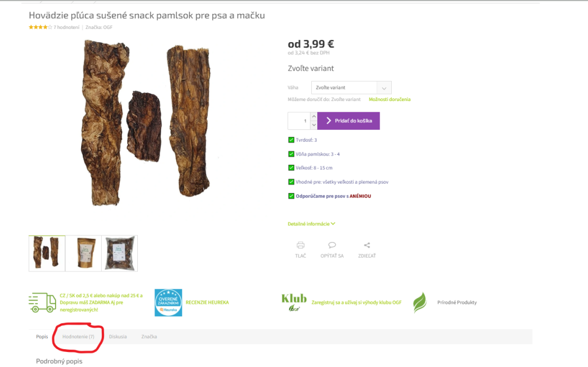The width and height of the screenshot is (588, 367).
Task: Click the ZDIEĽAŤ share icon
Action: (367, 245)
